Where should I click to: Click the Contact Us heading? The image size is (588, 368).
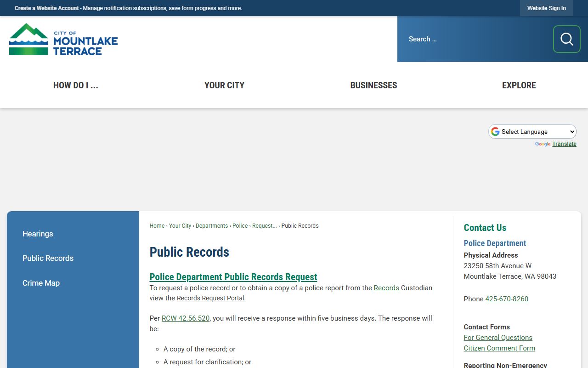click(x=485, y=228)
